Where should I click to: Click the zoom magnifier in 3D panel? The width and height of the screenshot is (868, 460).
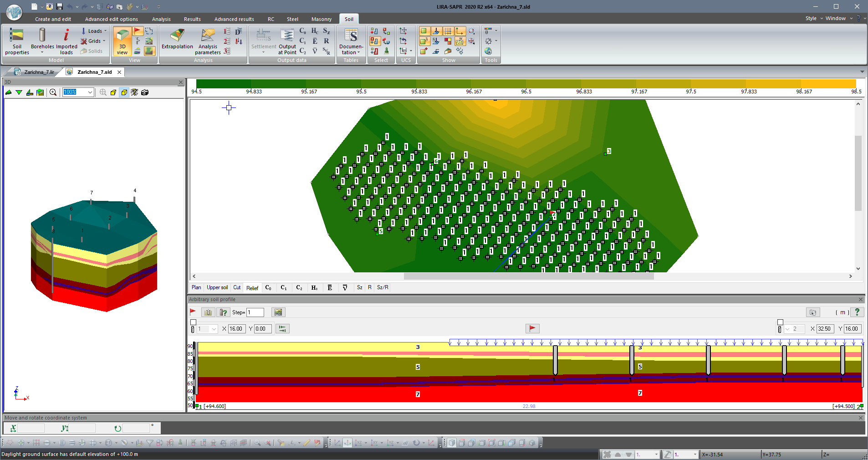click(53, 92)
